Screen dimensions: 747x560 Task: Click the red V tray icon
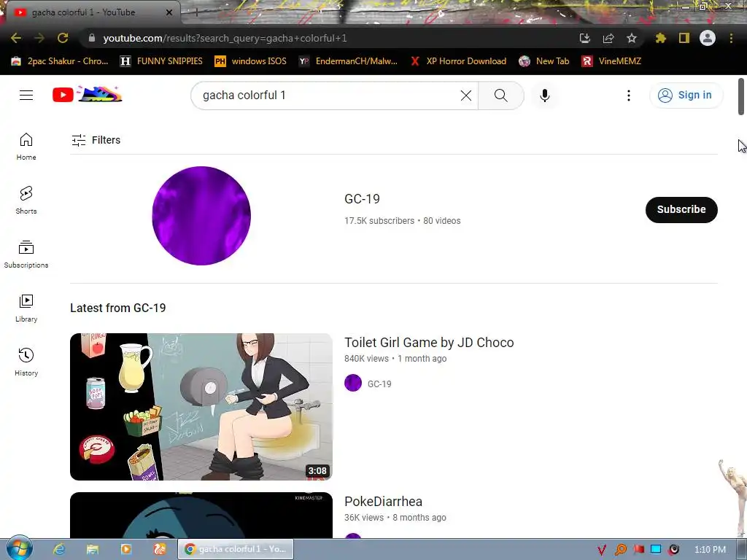click(x=602, y=550)
